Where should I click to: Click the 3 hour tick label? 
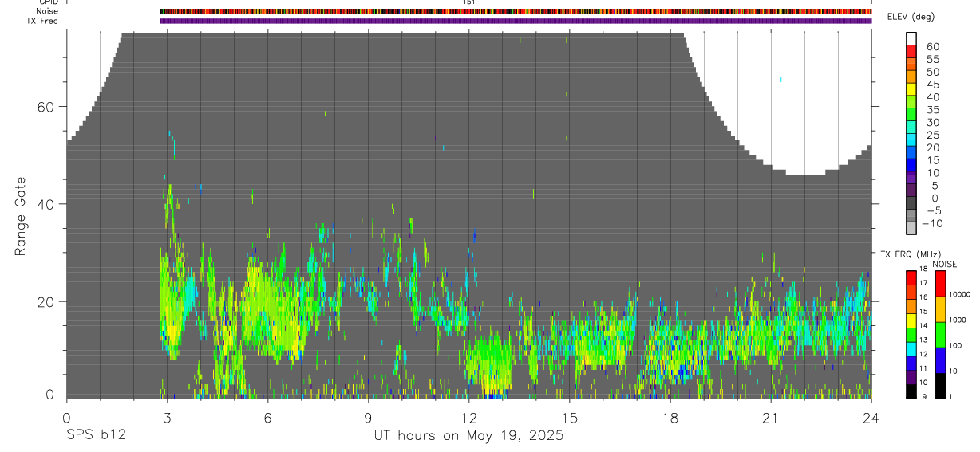[x=167, y=418]
